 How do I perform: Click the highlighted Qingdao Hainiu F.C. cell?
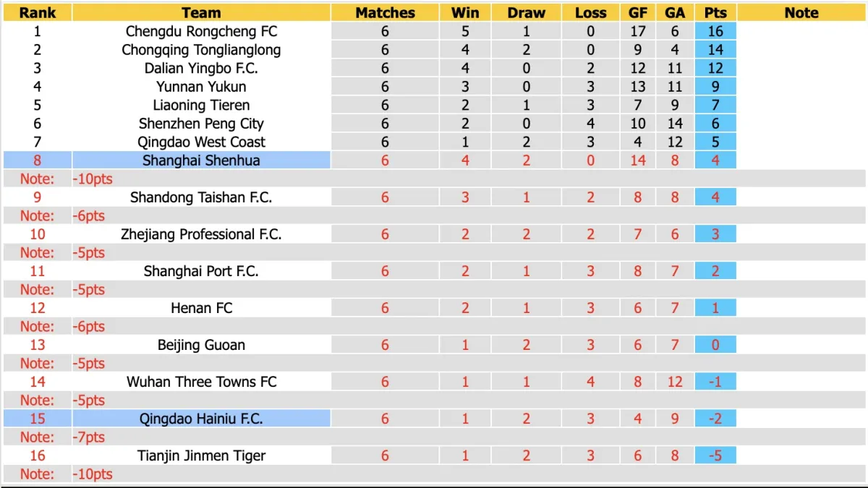(201, 419)
